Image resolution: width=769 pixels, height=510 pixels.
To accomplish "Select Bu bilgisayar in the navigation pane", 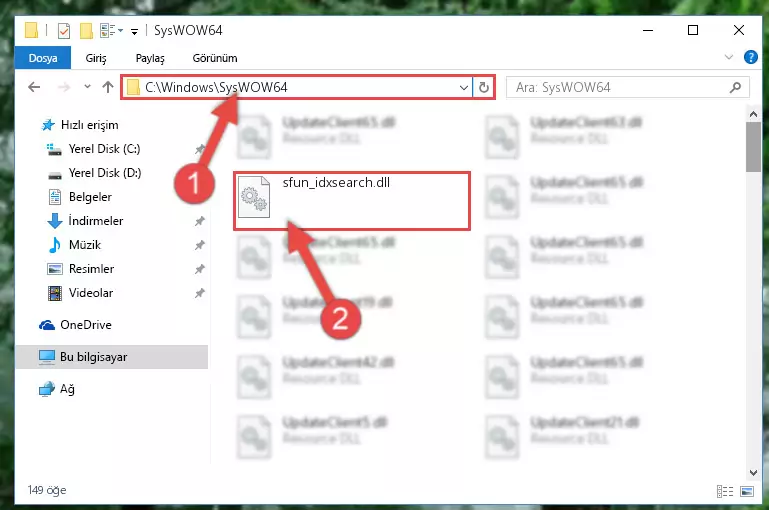I will (93, 357).
